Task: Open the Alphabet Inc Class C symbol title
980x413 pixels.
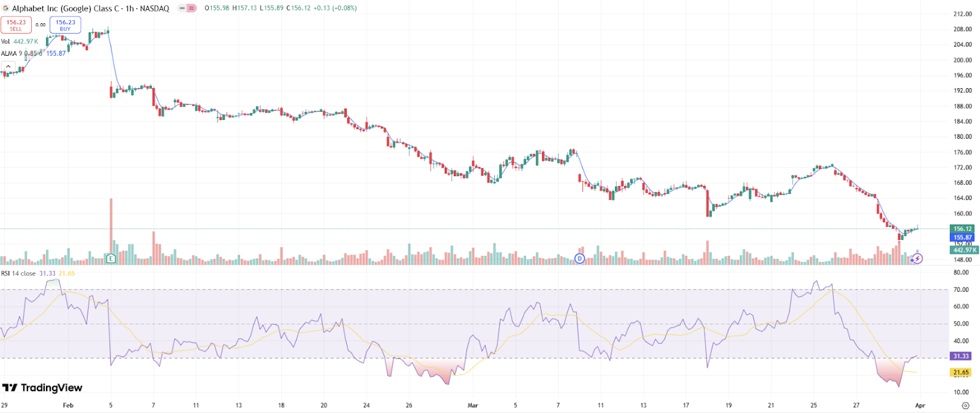Action: (x=91, y=9)
